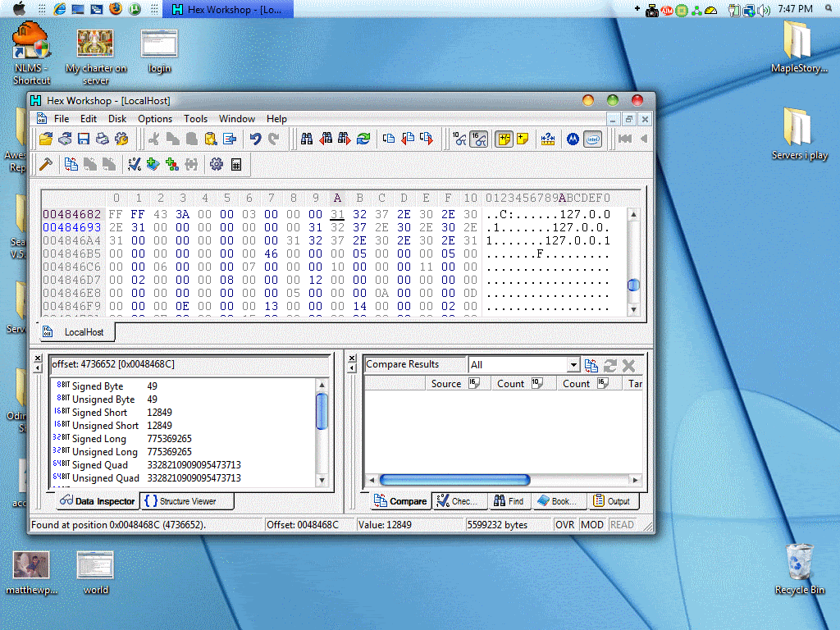Viewport: 840px width, 630px height.
Task: Click the colored blocks structure icon
Action: pos(172,164)
